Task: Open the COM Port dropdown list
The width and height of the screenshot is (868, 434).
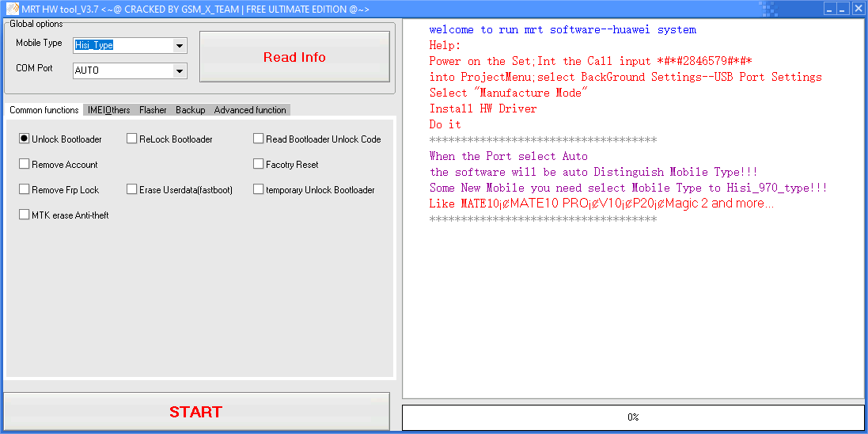Action: 180,70
